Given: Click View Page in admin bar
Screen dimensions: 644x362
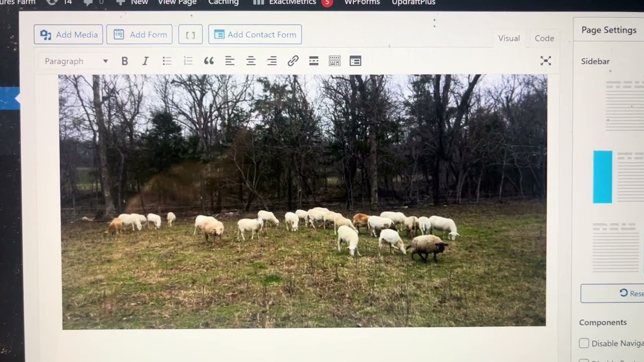Looking at the screenshot, I should click(177, 2).
